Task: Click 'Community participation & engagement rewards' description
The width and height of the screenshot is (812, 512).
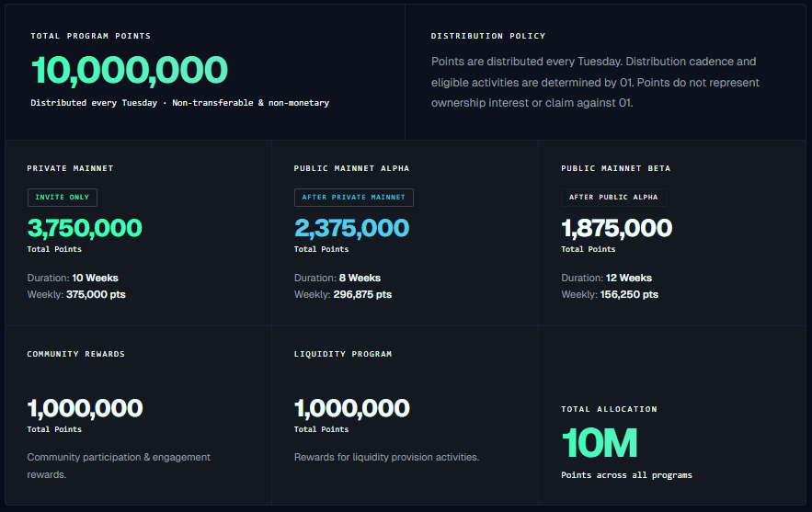Action: click(x=119, y=465)
